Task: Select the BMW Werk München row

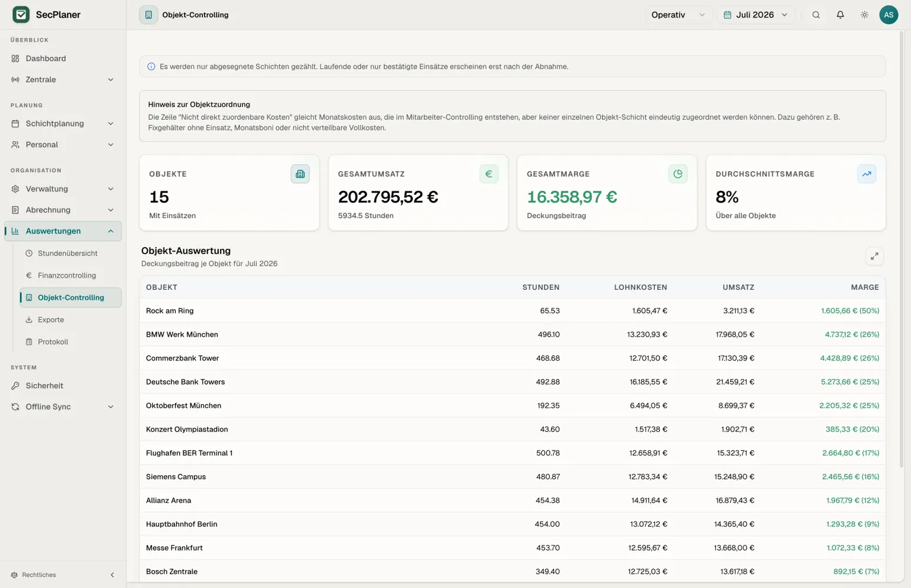Action: 512,334
